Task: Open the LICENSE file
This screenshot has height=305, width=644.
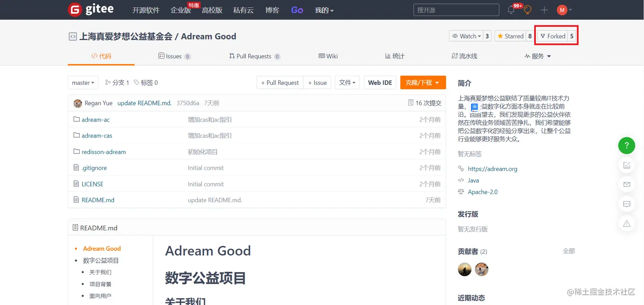Action: pos(92,184)
